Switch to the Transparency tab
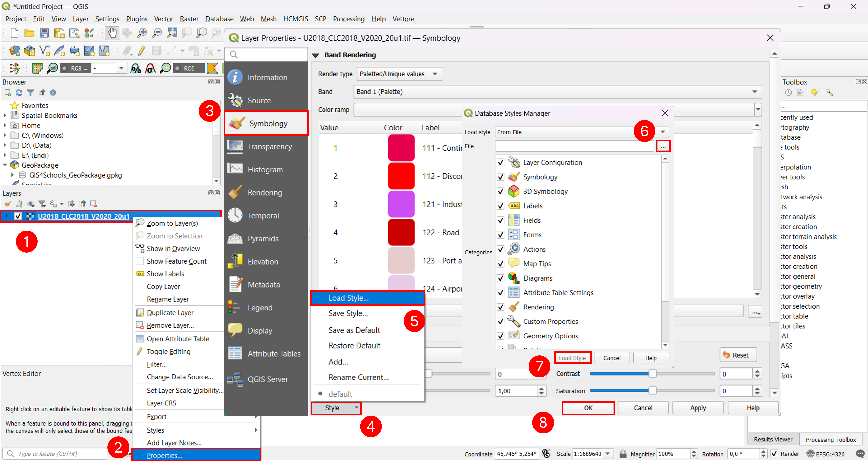868x467 pixels. [266, 147]
